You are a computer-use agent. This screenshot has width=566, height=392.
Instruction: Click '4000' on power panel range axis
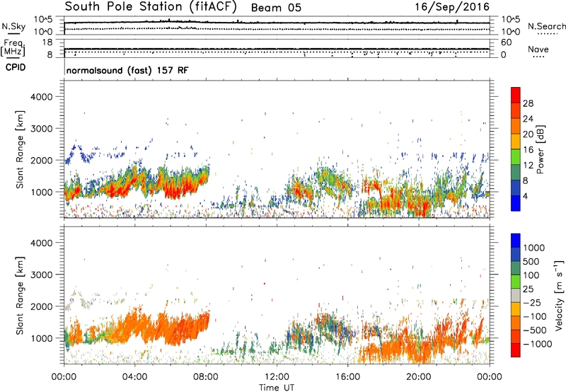pyautogui.click(x=42, y=97)
